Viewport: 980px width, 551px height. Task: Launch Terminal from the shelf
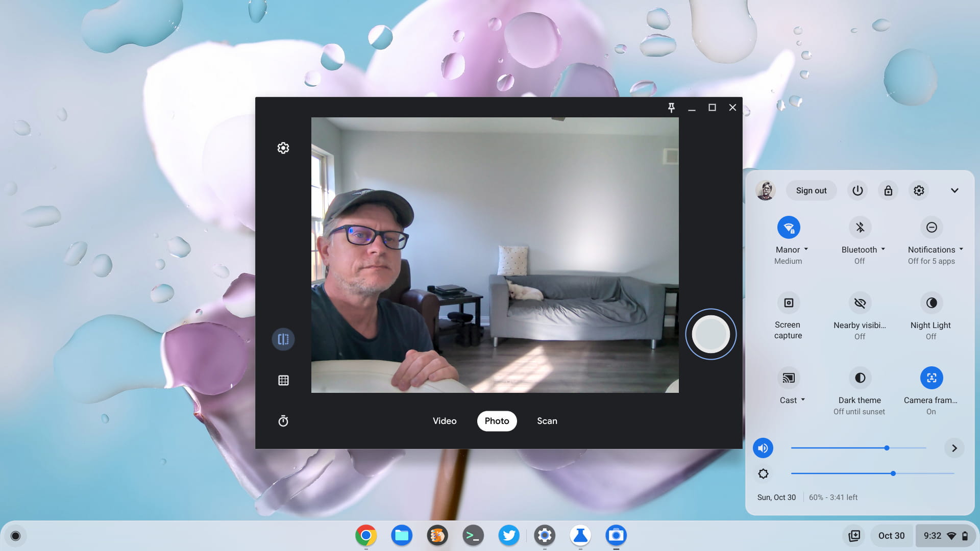point(473,536)
